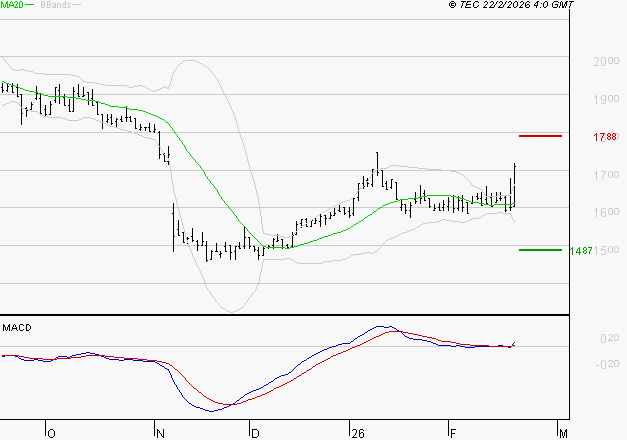The height and width of the screenshot is (440, 627).
Task: Click the TEC 22/2/2026 copyright text
Action: point(511,5)
